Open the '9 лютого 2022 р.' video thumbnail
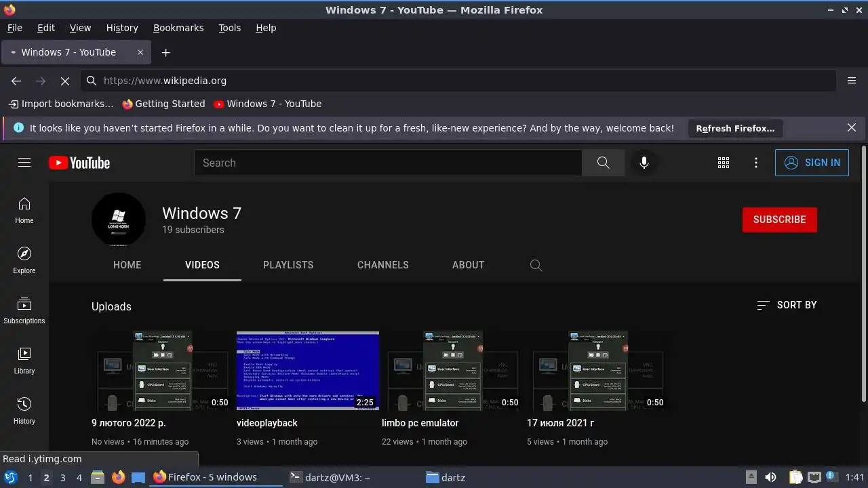The image size is (868, 488). tap(163, 371)
